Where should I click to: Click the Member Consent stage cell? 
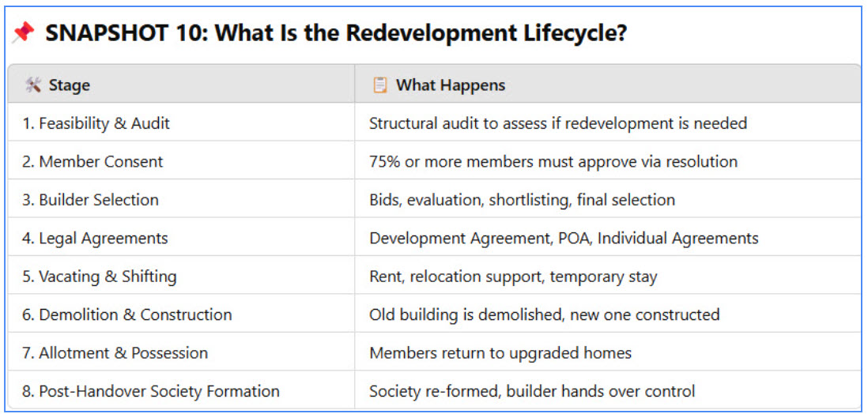181,161
